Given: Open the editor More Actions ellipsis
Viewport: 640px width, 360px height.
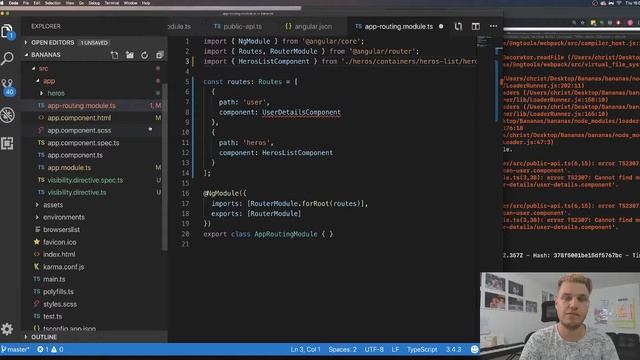Looking at the screenshot, I should coord(493,27).
